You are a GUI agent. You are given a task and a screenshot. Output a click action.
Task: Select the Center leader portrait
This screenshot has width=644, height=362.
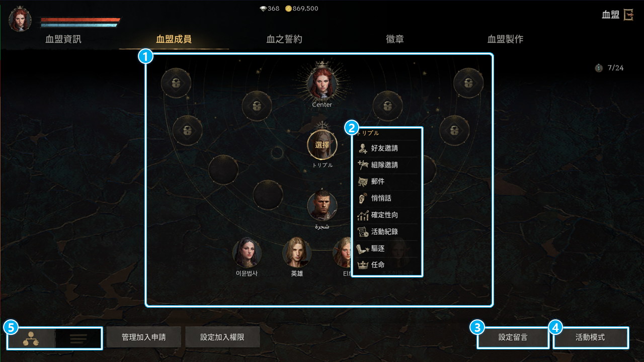point(322,83)
